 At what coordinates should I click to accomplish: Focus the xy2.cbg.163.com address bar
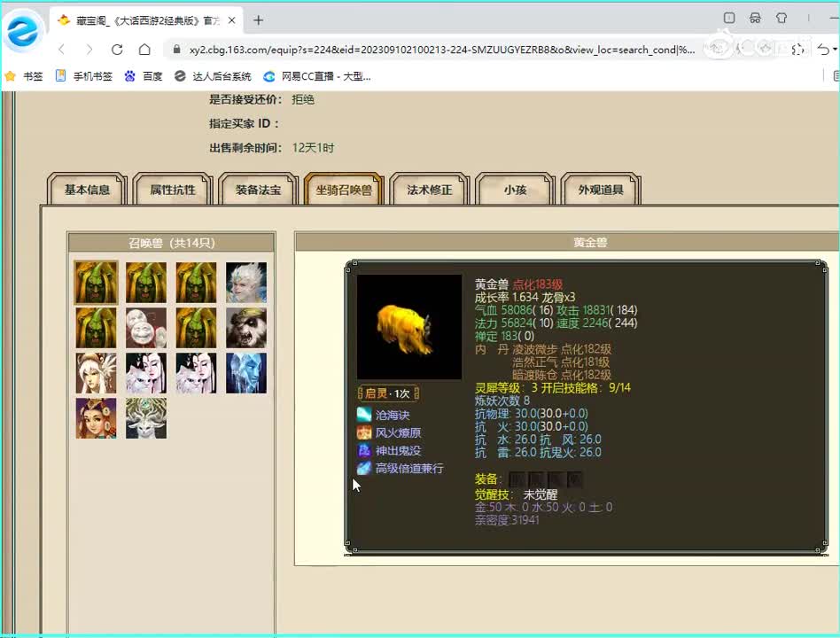[x=442, y=50]
